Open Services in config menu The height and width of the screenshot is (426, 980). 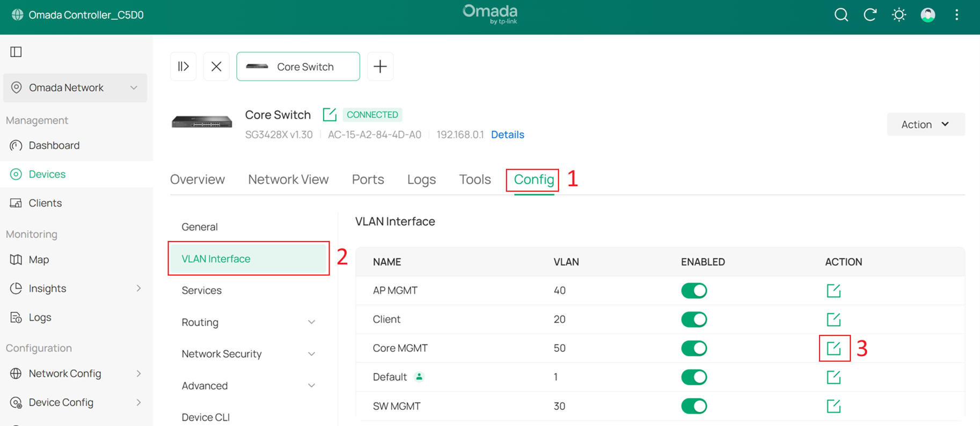202,290
